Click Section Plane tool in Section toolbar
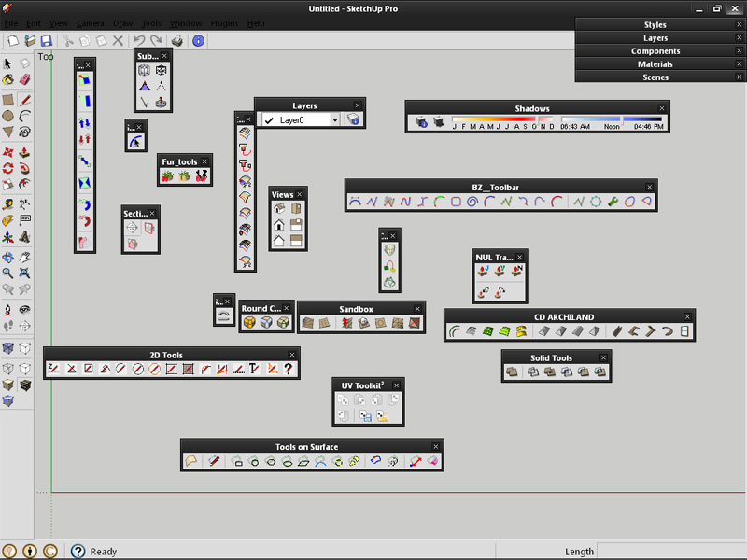The image size is (747, 560). click(132, 228)
